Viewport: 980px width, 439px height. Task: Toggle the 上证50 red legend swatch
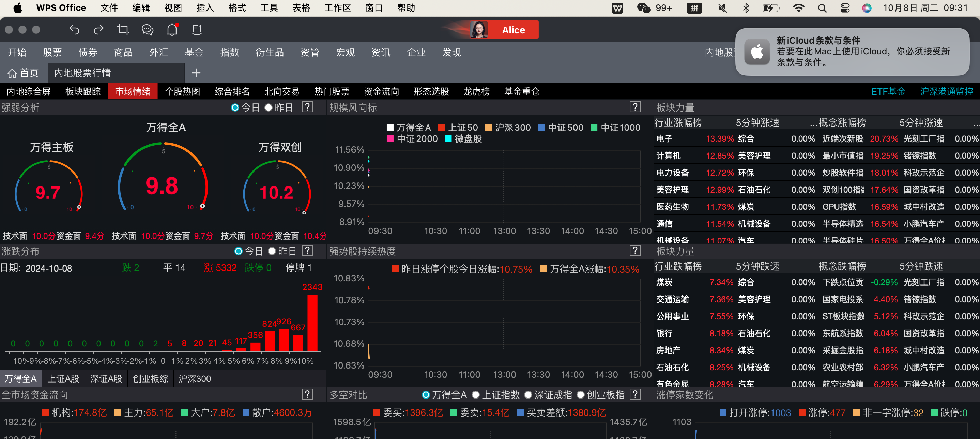(441, 127)
